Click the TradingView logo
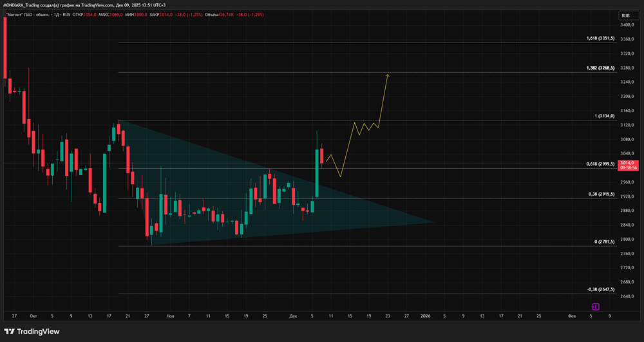Viewport: 644px width, 342px height. (x=32, y=331)
